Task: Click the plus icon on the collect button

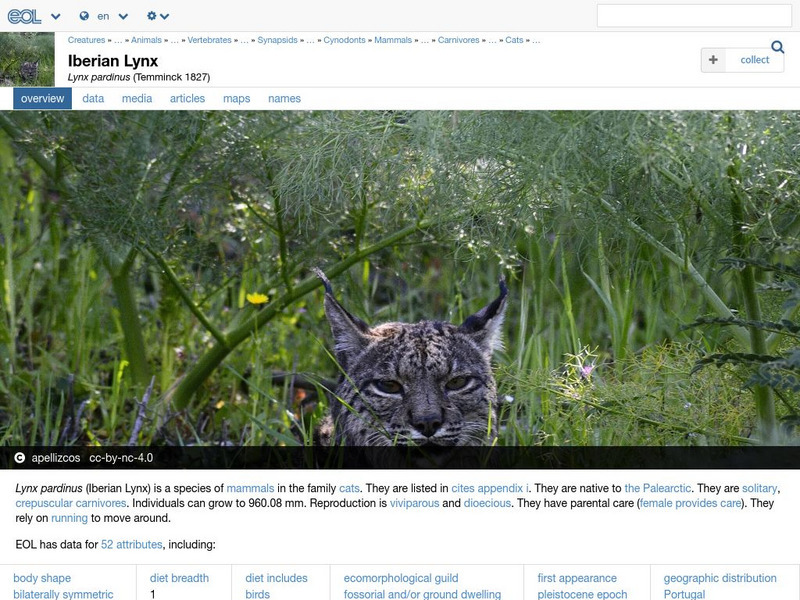Action: point(713,60)
